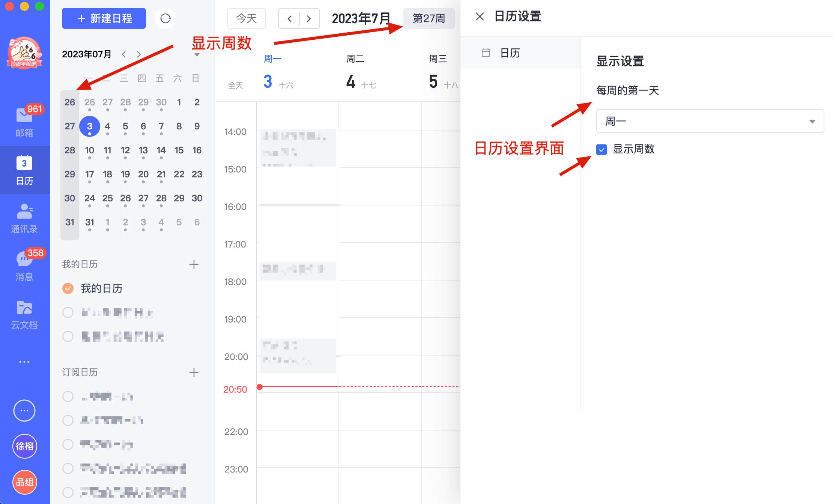Close the 日历设置 panel with X

(x=480, y=16)
